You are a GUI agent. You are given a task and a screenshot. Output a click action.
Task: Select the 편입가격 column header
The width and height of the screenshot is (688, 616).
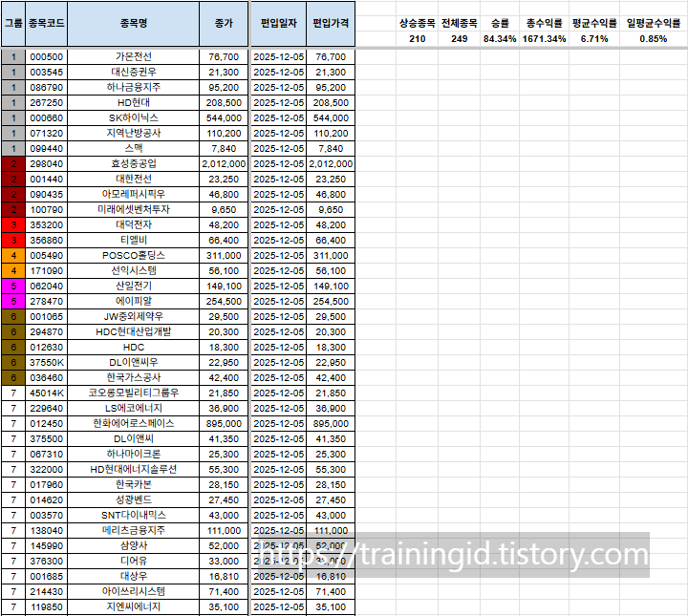pos(331,24)
